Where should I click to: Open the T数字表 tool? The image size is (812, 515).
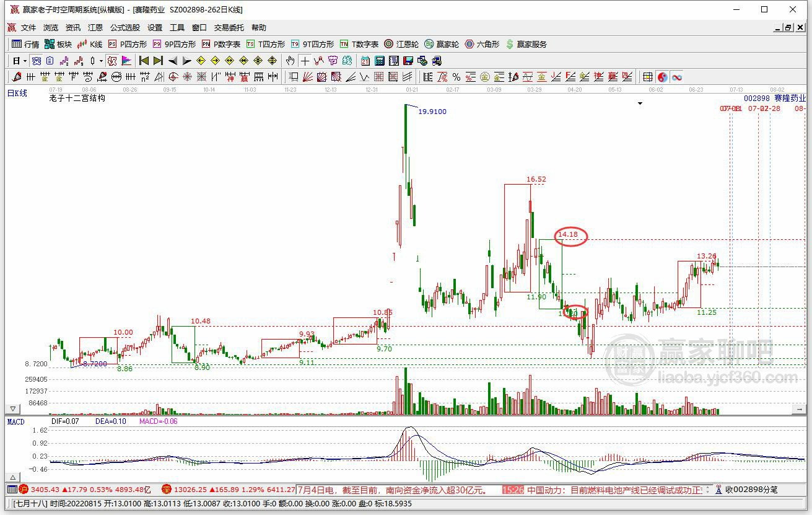pyautogui.click(x=359, y=44)
